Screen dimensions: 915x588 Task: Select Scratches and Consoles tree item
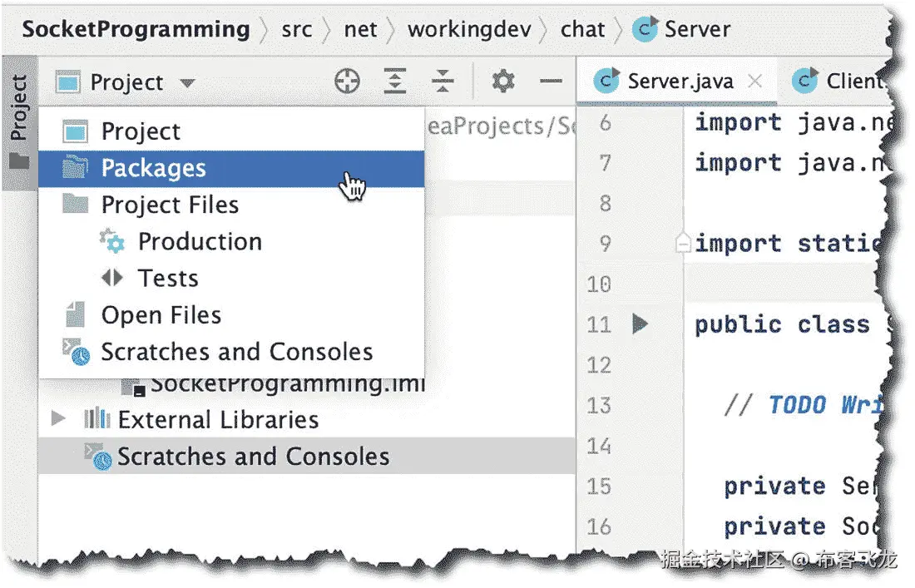253,457
